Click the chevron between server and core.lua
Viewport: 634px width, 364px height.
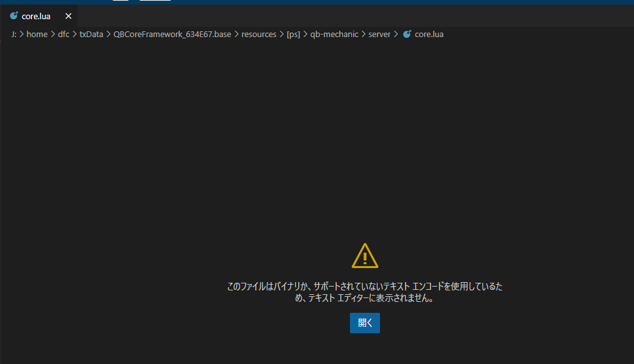coord(396,35)
